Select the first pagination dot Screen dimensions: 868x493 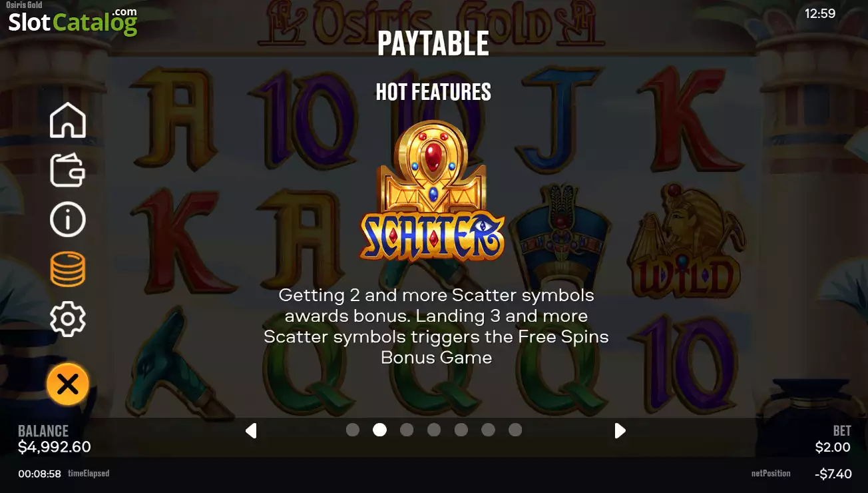click(353, 430)
